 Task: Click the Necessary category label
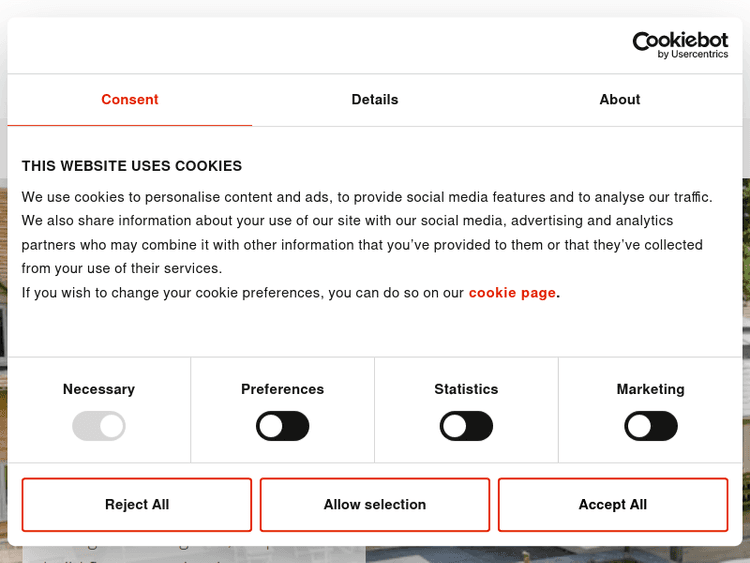tap(99, 389)
